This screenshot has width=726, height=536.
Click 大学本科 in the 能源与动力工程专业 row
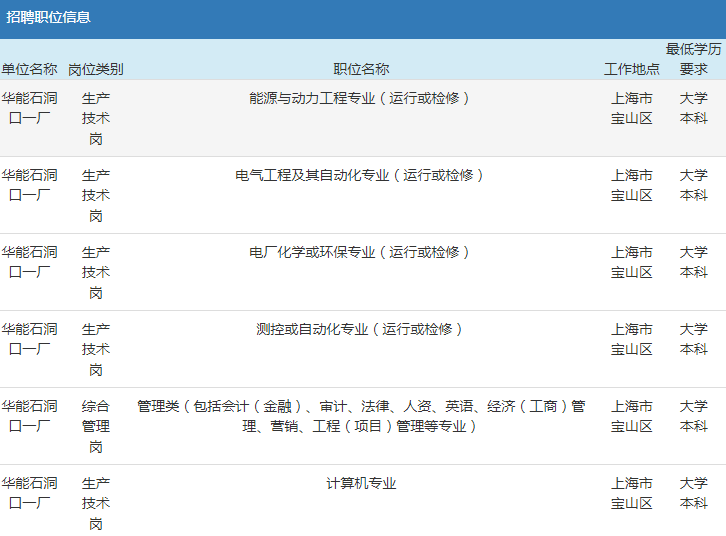point(693,108)
